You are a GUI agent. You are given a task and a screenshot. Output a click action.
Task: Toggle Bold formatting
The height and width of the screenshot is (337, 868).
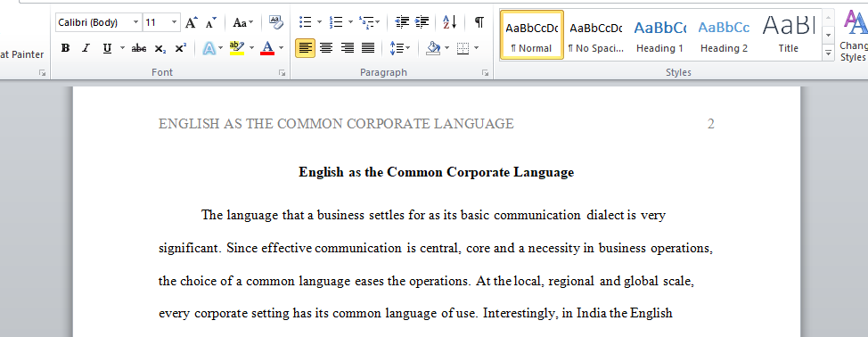[x=65, y=48]
